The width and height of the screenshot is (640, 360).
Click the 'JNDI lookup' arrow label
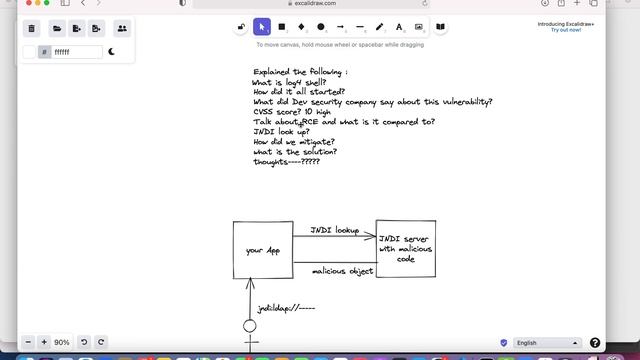pos(335,230)
